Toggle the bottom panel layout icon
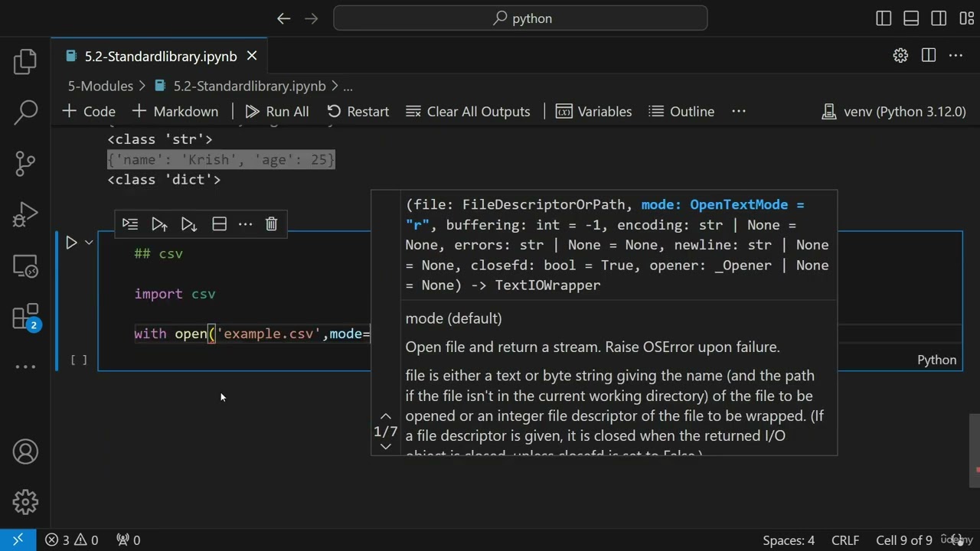Viewport: 980px width, 551px height. pos(911,18)
